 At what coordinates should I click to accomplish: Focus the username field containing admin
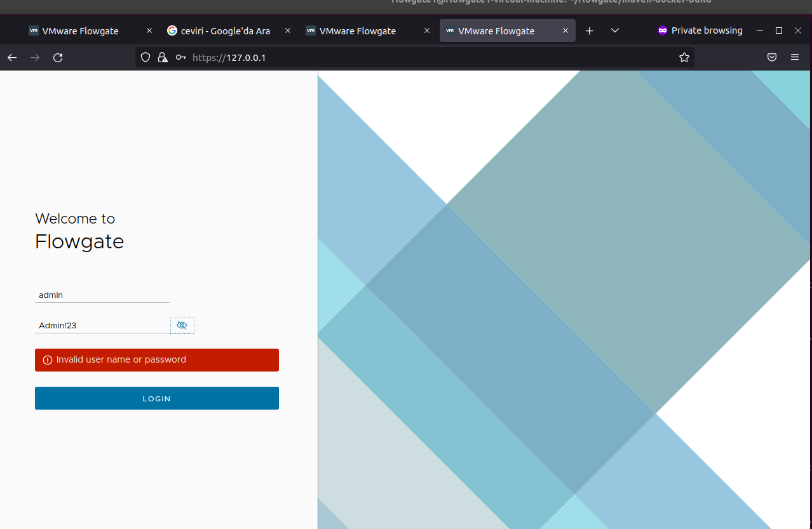[102, 295]
